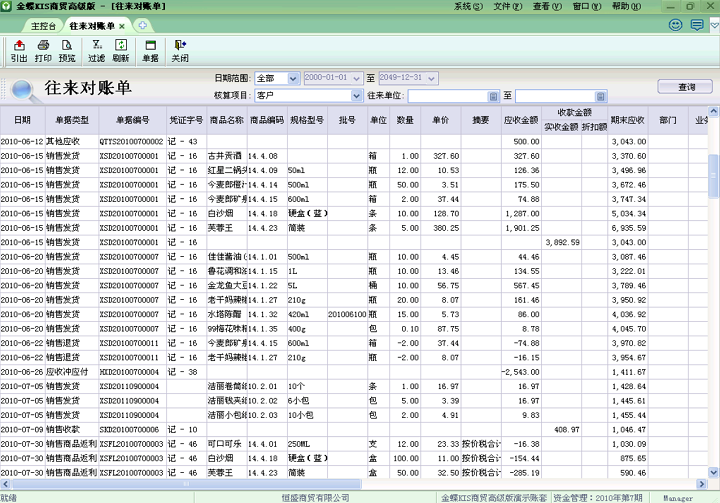
Task: Click the vertical scrollbar of the table
Action: 713,300
